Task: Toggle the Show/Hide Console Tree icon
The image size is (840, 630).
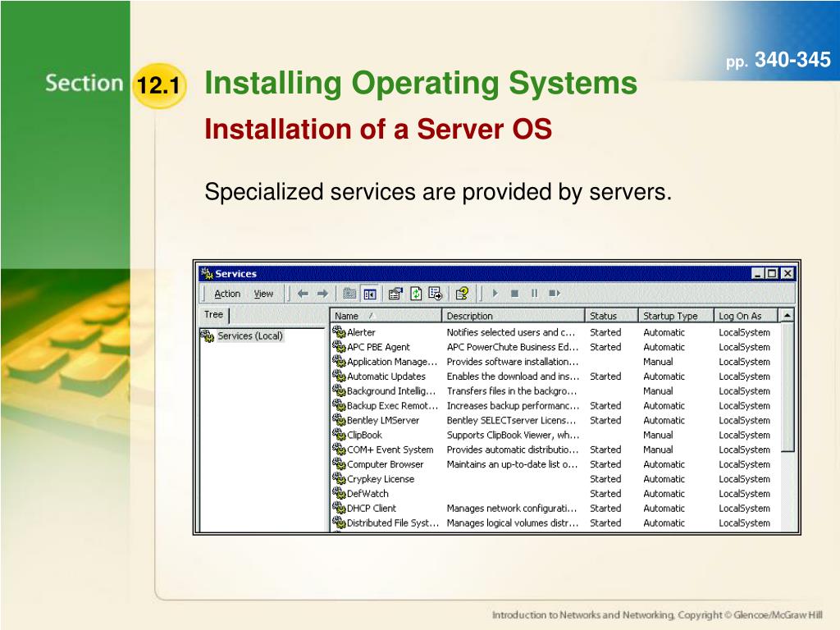Action: click(370, 294)
